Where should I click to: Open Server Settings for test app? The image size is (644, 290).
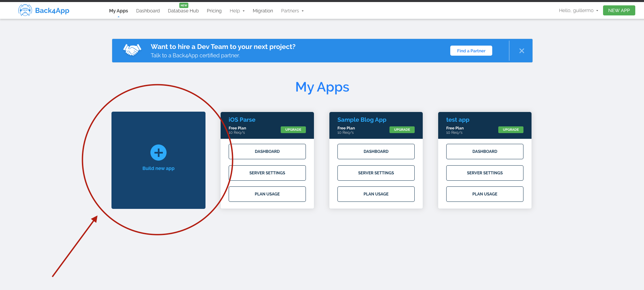[x=485, y=173]
